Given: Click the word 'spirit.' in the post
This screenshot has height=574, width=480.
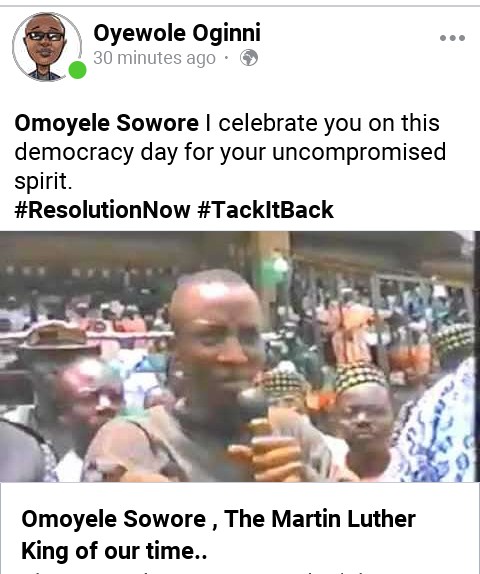Looking at the screenshot, I should [x=43, y=181].
